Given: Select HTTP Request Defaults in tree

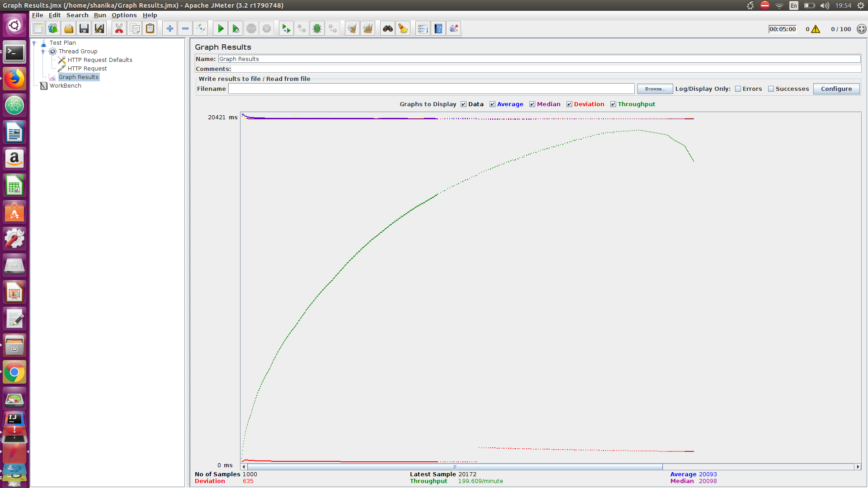Looking at the screenshot, I should (x=99, y=60).
